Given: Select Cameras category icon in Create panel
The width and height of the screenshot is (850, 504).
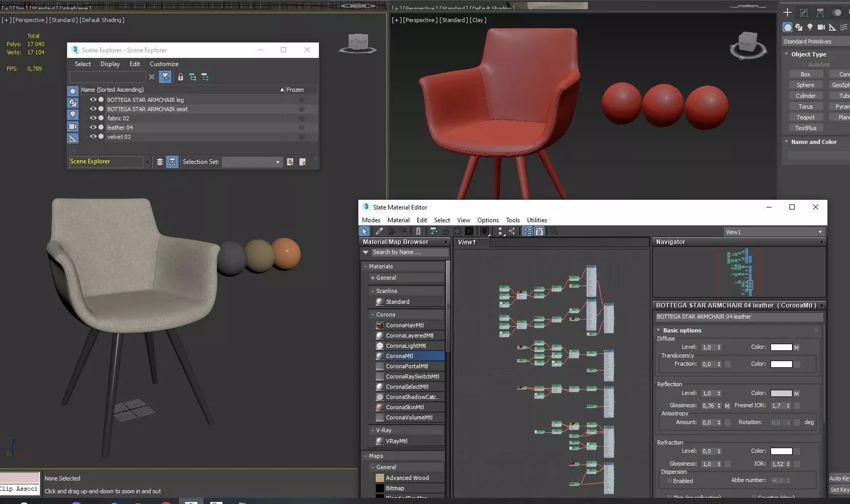Looking at the screenshot, I should [821, 27].
